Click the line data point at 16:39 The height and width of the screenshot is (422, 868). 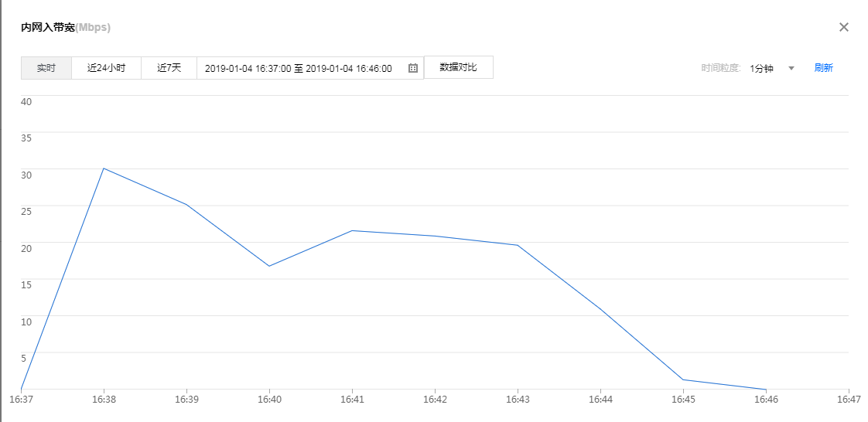point(186,205)
